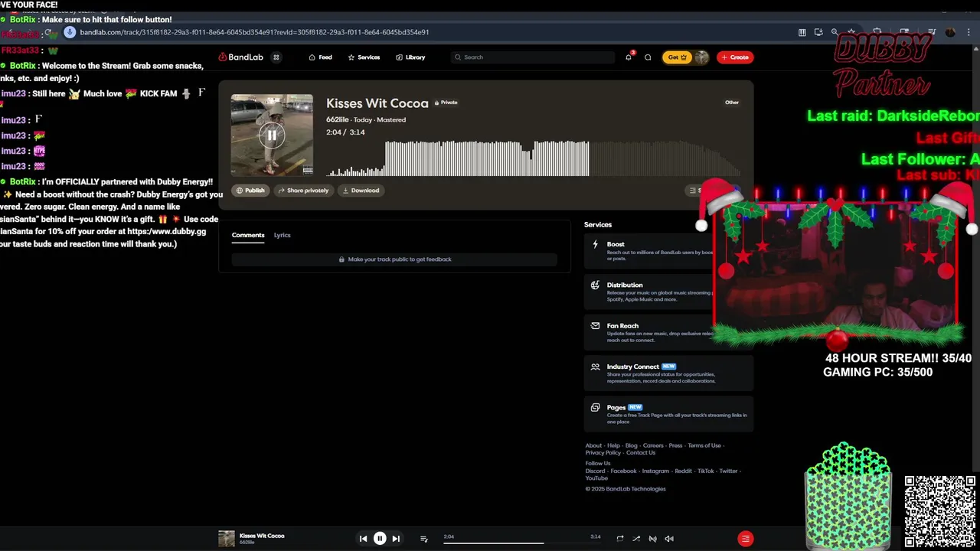
Task: Click the install app icon in address bar
Action: [818, 32]
